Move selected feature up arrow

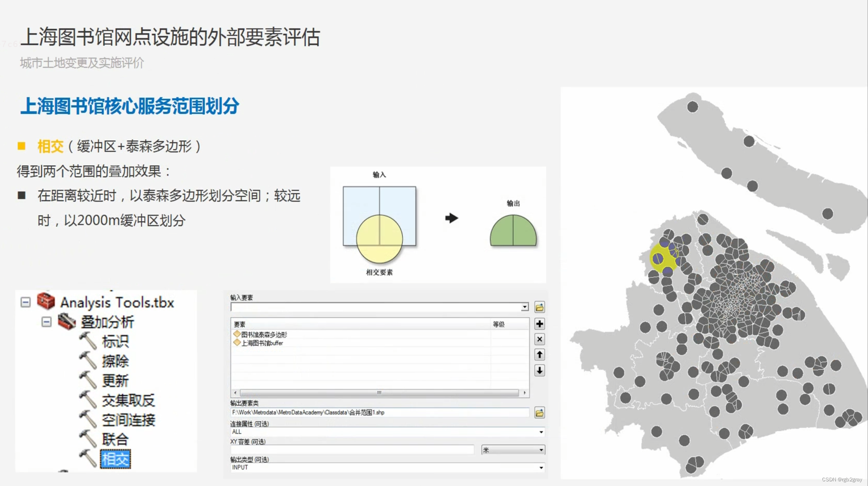coord(539,355)
